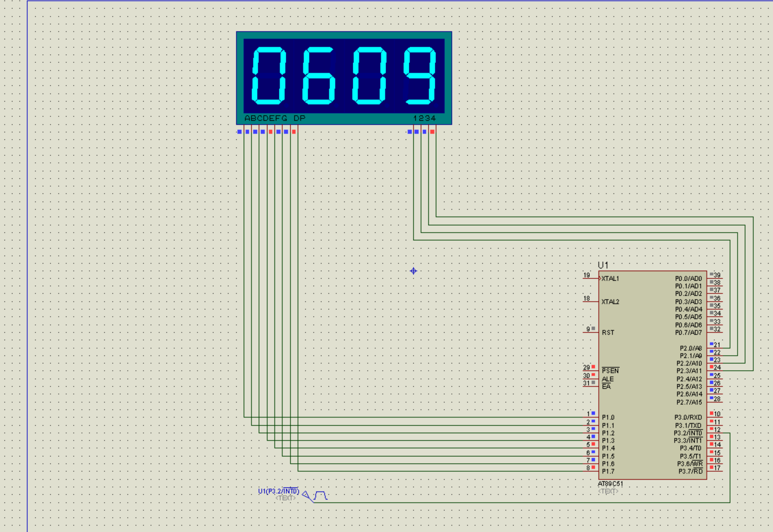Select the XTAL1 pin label

pyautogui.click(x=610, y=279)
